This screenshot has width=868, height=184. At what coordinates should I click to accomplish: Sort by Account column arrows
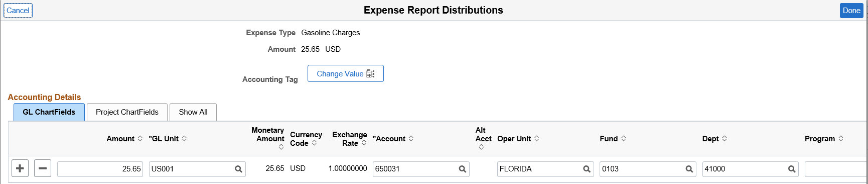point(411,139)
